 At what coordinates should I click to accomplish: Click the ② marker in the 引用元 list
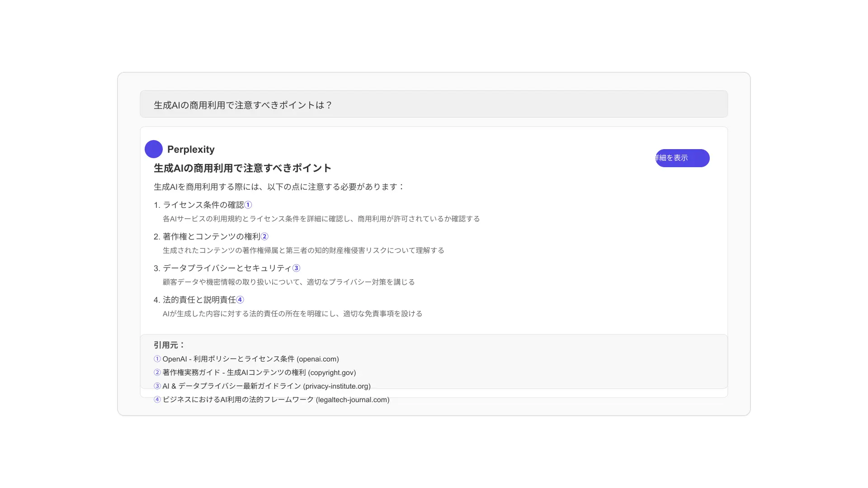[x=157, y=373]
